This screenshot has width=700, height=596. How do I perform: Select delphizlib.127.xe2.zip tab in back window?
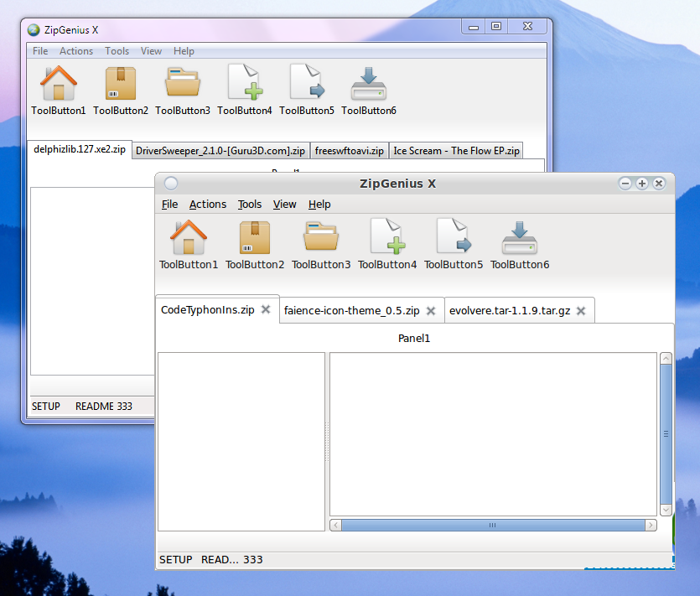click(80, 149)
